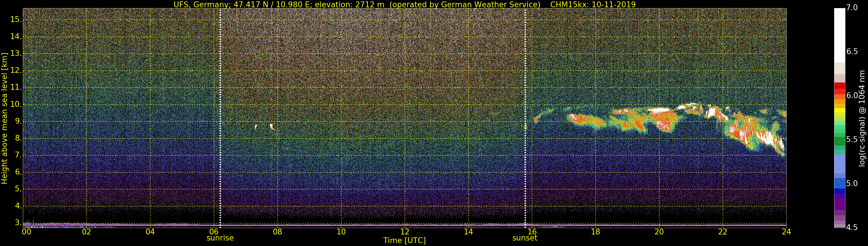Screen dimensions: 868x246
Task: Click the "7.0" colorbar scale value
Action: coord(852,8)
